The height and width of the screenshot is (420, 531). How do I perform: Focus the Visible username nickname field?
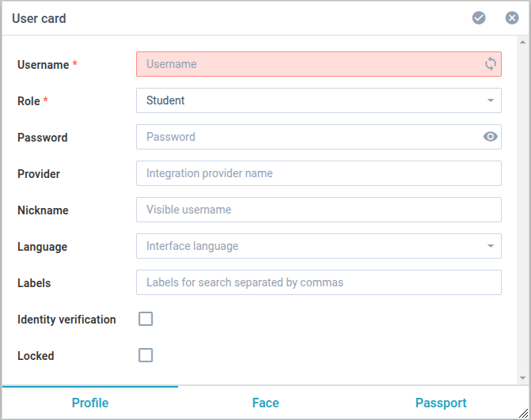pyautogui.click(x=318, y=210)
